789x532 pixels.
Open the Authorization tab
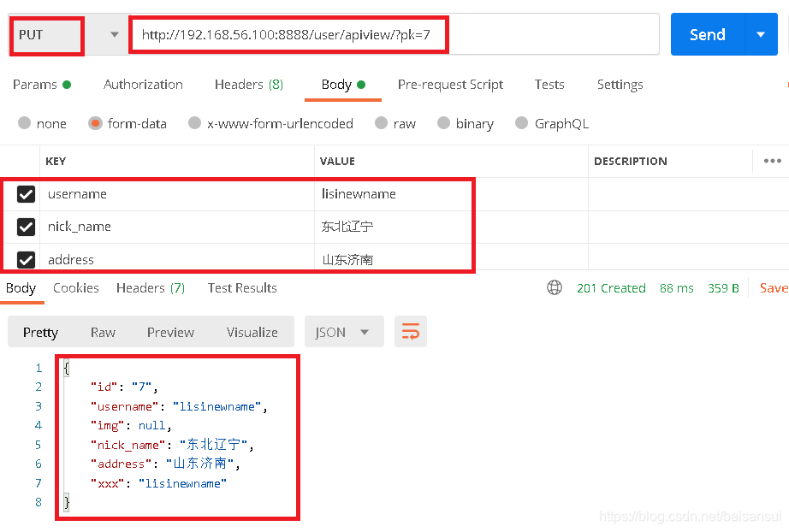[x=143, y=85]
